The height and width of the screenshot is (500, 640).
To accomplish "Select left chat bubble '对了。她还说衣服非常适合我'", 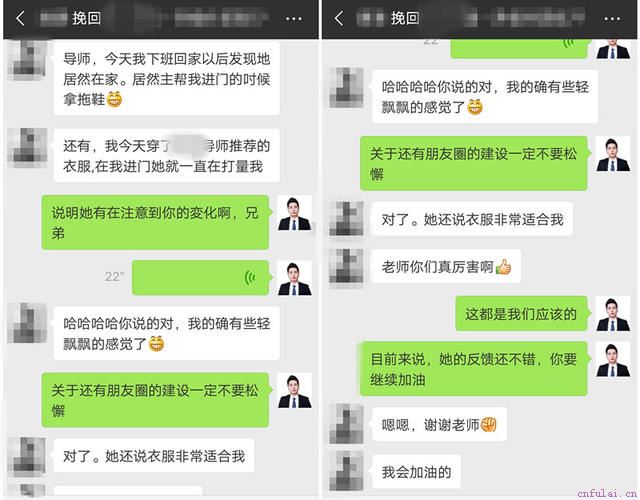I will [154, 456].
